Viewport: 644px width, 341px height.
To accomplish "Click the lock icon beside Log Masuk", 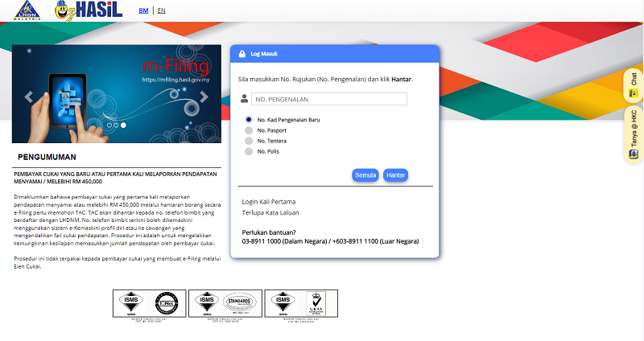I will coord(242,54).
